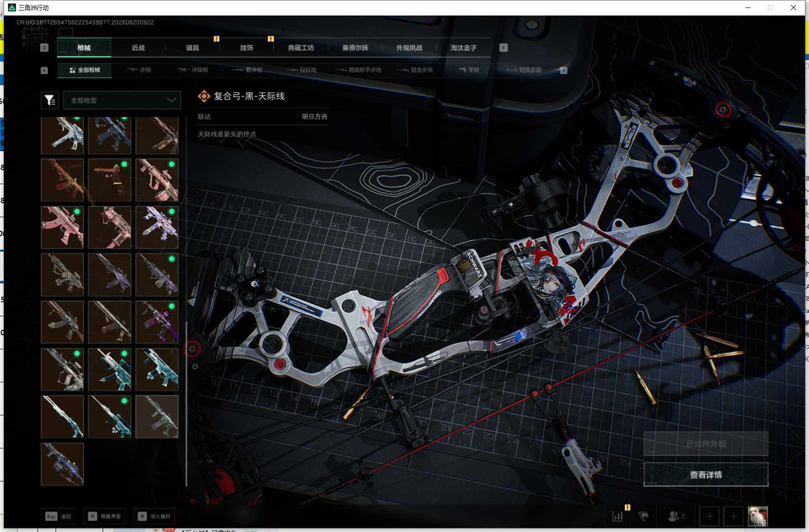Click the skin name 复合弓-黑-天际线
Screen dimensions: 809x532
[249, 96]
